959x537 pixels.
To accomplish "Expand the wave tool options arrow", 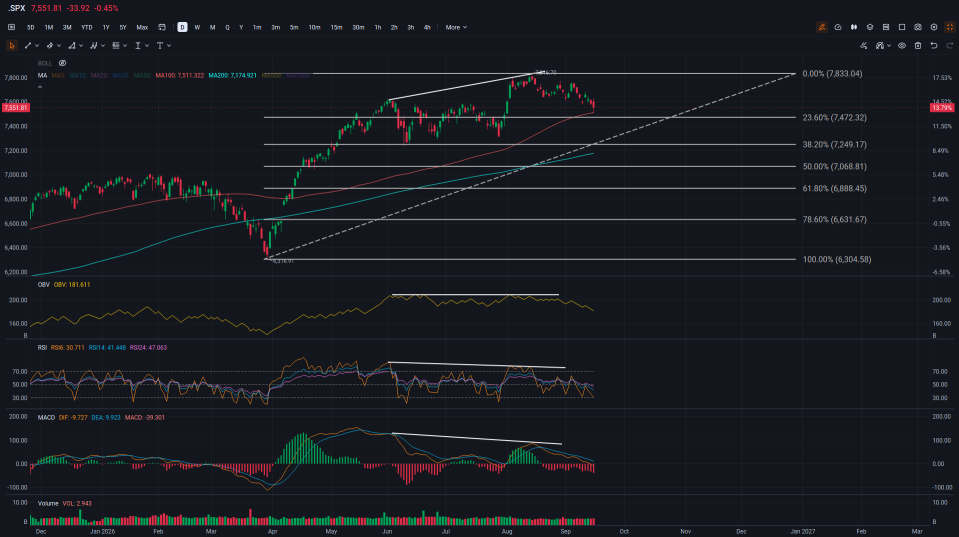I will coord(103,46).
